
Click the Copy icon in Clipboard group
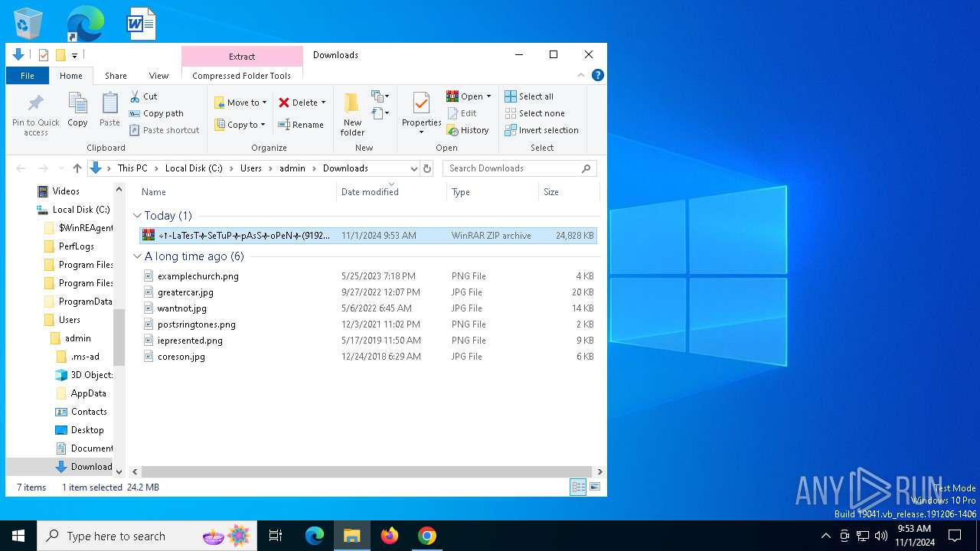[77, 105]
